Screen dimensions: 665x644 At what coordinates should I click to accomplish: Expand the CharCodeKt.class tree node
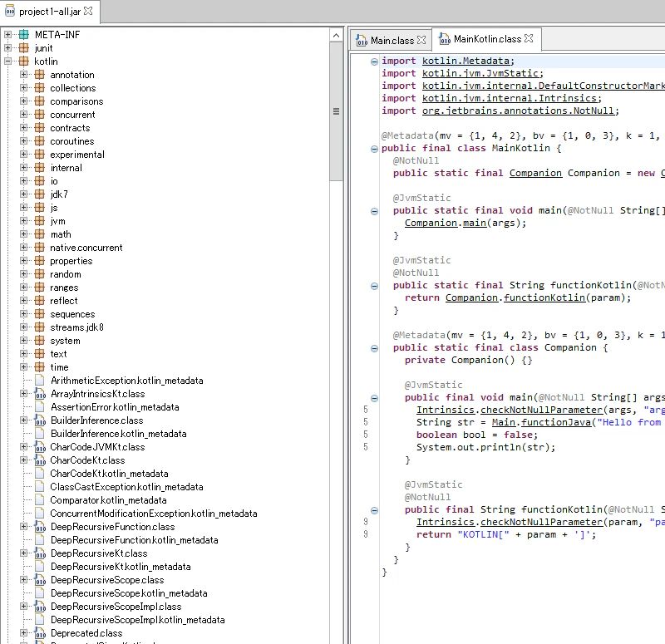tap(24, 460)
